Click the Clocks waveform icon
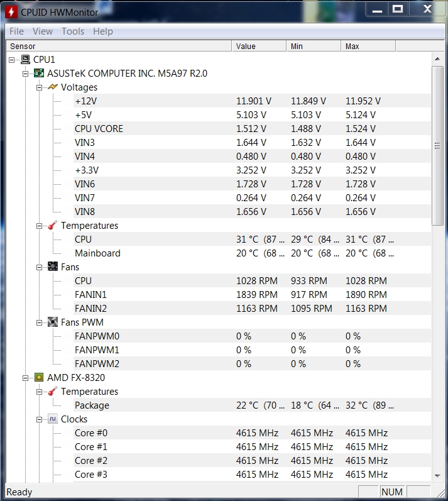The image size is (448, 501). [x=53, y=419]
